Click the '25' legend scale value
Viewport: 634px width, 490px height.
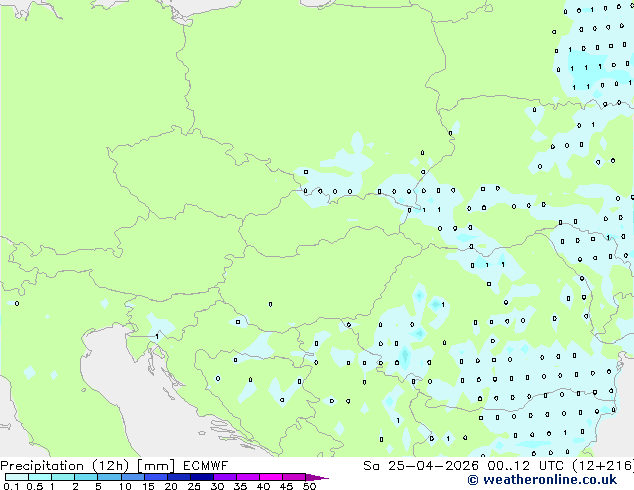click(x=194, y=486)
